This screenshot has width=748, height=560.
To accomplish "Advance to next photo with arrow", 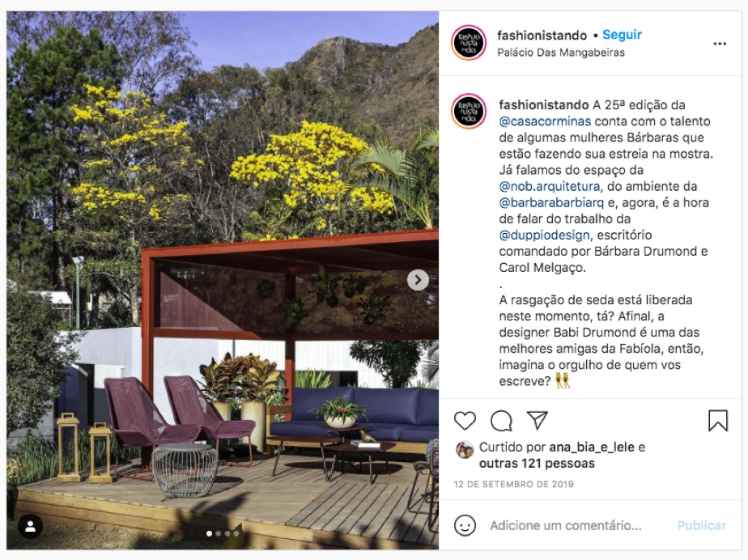I will coord(418,280).
